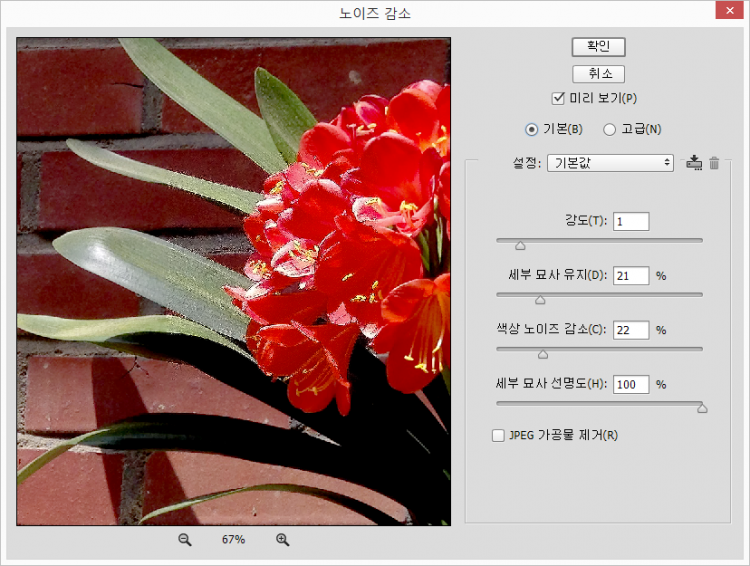Toggle the 미리 보기 preview checkbox
The height and width of the screenshot is (566, 750).
pos(559,98)
